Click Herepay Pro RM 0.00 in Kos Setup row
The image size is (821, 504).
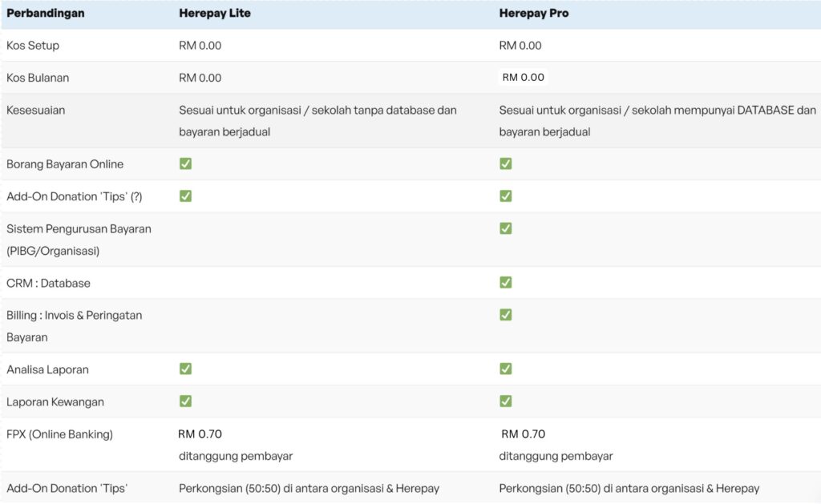(520, 46)
